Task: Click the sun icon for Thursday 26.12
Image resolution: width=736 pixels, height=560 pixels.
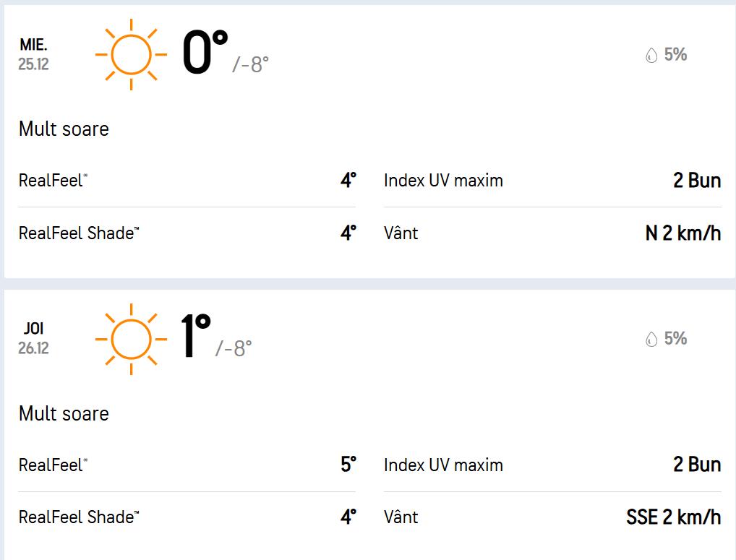Action: pyautogui.click(x=131, y=339)
